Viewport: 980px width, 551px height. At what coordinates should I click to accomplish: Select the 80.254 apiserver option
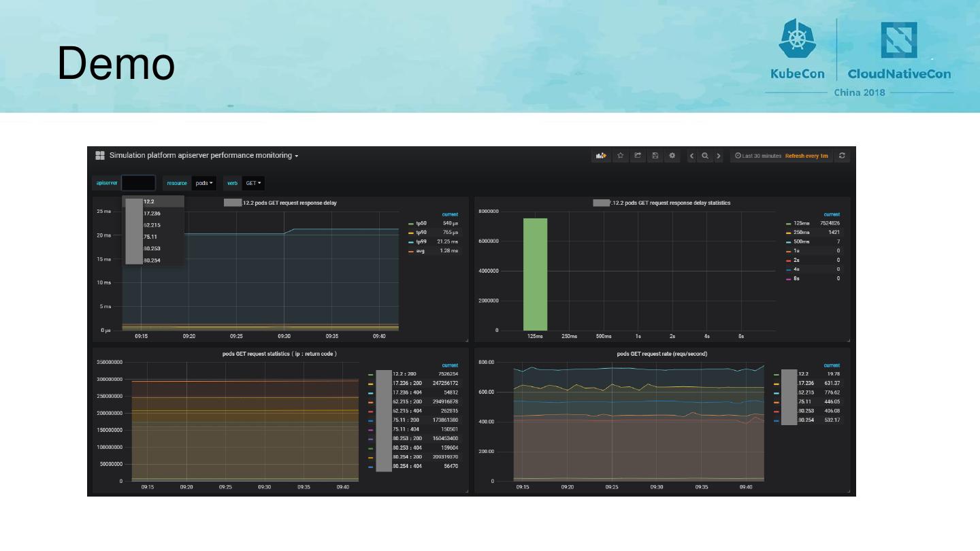coord(152,260)
